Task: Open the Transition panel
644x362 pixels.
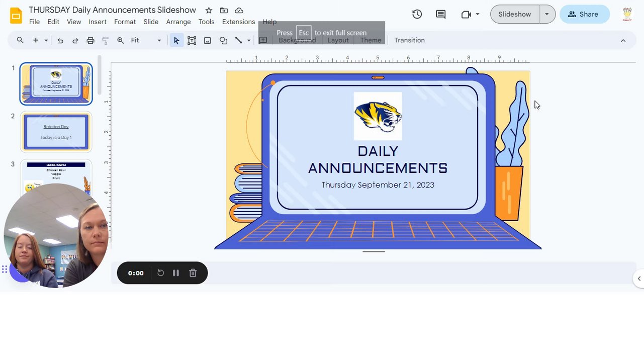Action: [409, 40]
